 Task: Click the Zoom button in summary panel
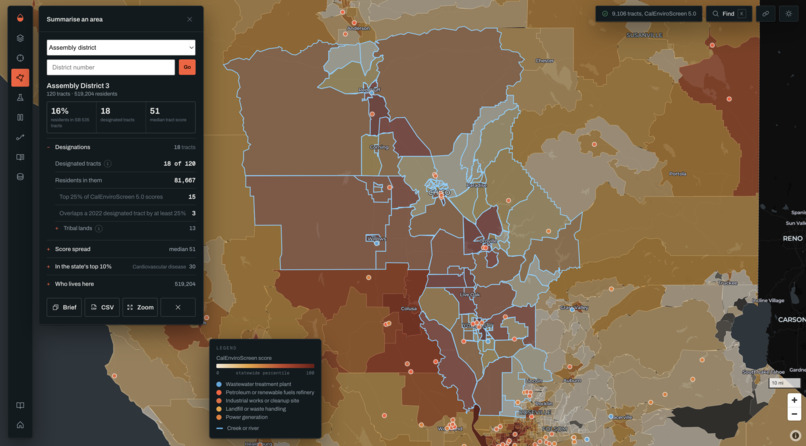coord(140,307)
